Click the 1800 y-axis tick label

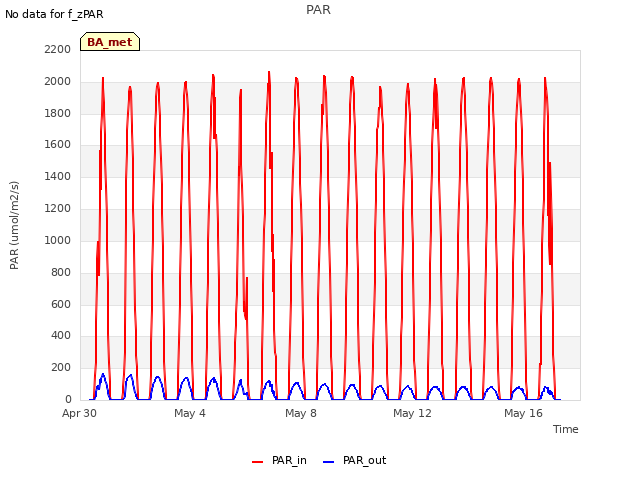pos(58,113)
